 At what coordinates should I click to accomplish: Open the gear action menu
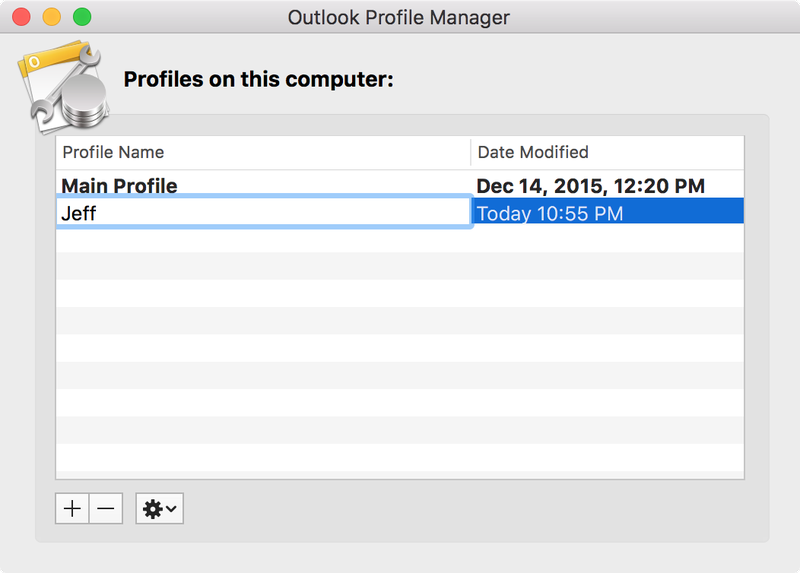point(159,508)
